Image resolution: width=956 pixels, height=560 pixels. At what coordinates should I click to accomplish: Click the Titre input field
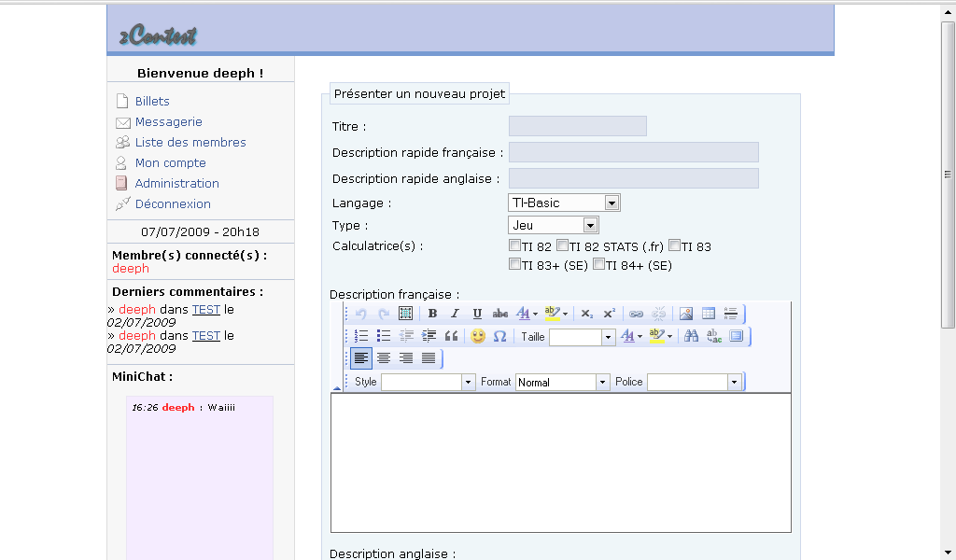click(x=577, y=126)
